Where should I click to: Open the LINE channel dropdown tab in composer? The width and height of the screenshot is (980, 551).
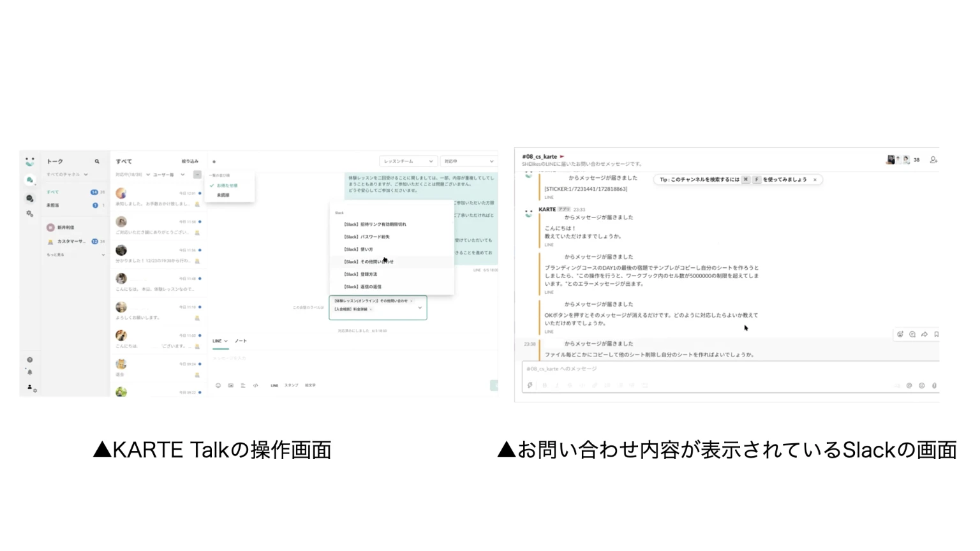(x=220, y=341)
